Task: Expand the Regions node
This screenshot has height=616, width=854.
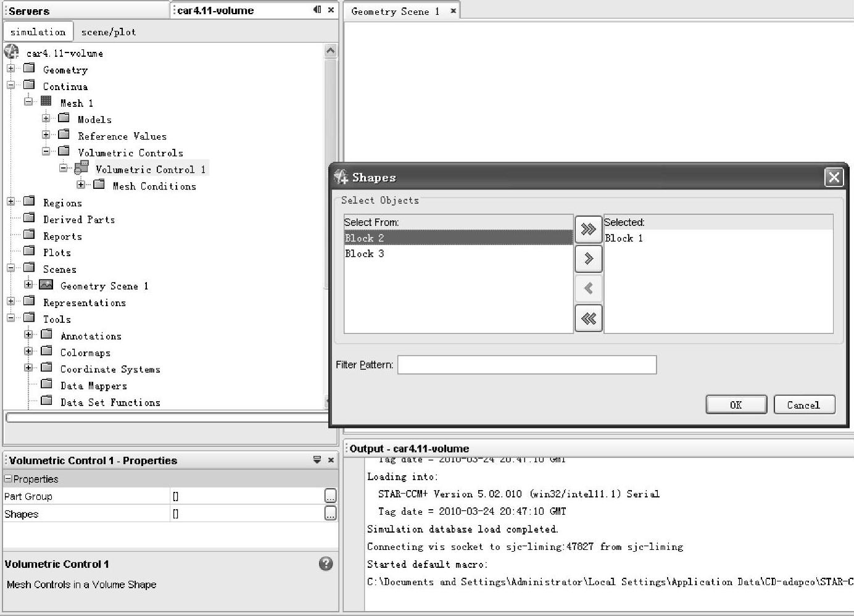Action: pos(11,201)
